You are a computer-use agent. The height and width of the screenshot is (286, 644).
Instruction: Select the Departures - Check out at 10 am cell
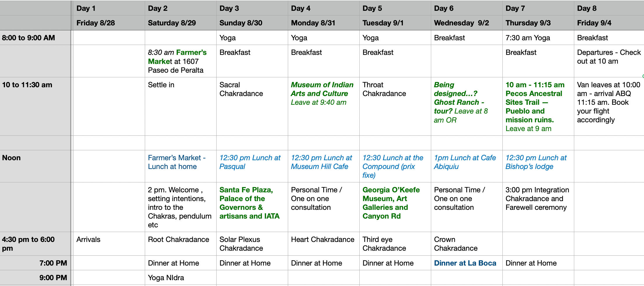pos(609,61)
